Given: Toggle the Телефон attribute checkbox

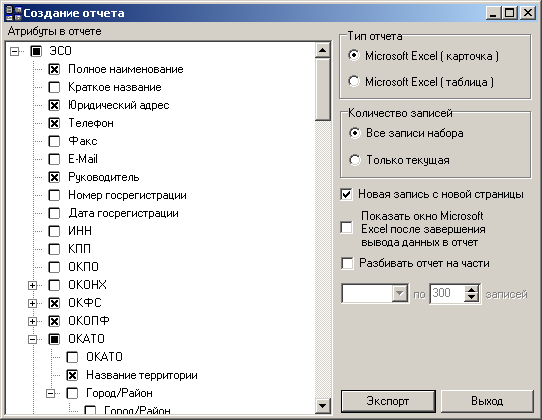Looking at the screenshot, I should pyautogui.click(x=54, y=123).
